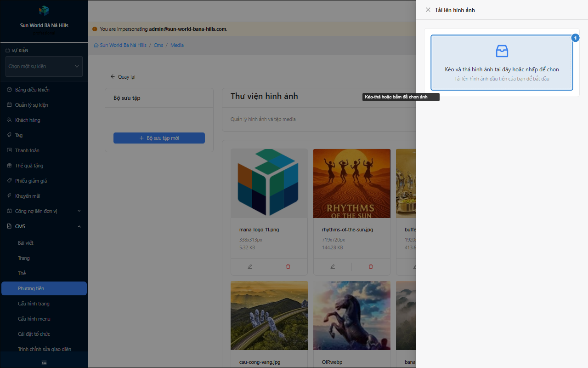
Task: Navigate to Thẻ quà tặng
Action: pos(44,166)
